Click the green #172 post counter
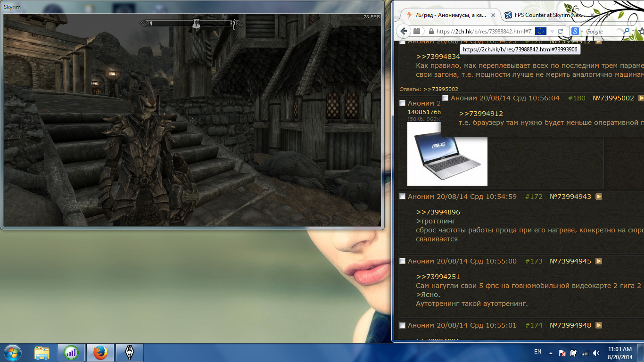 click(534, 197)
